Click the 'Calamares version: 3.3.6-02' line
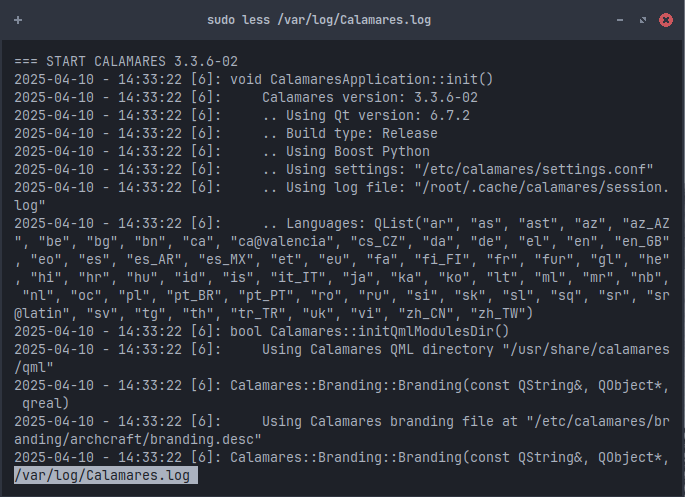Image resolution: width=685 pixels, height=497 pixels. coord(370,97)
